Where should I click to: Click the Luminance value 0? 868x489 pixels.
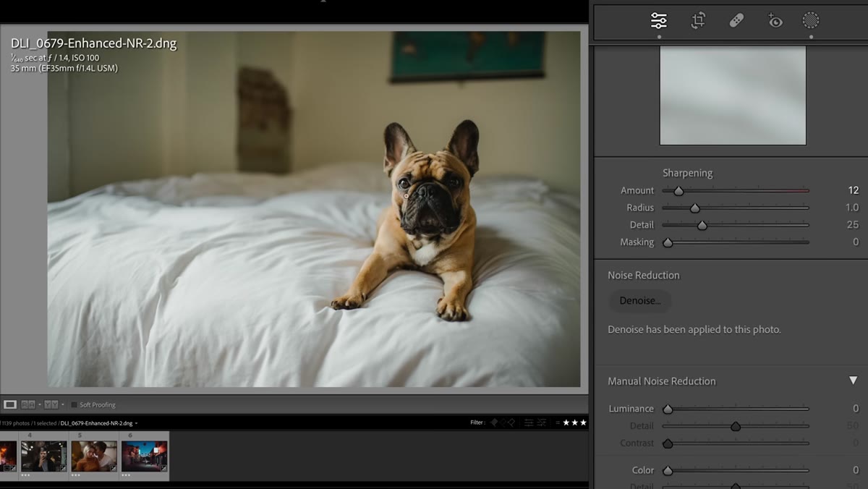856,409
